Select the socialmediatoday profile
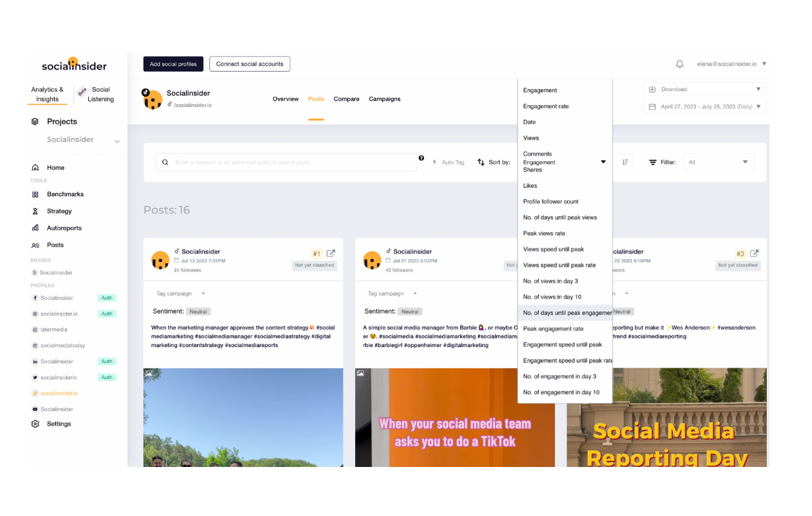This screenshot has height=516, width=812. pos(63,346)
